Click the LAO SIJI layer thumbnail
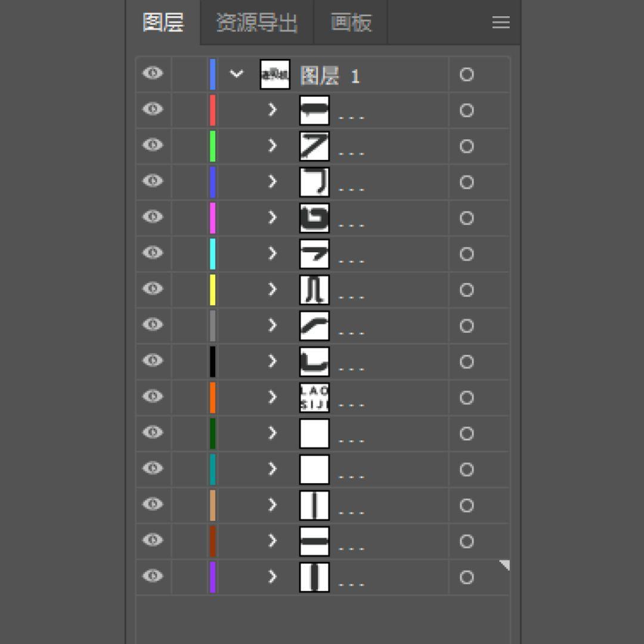 (x=314, y=397)
